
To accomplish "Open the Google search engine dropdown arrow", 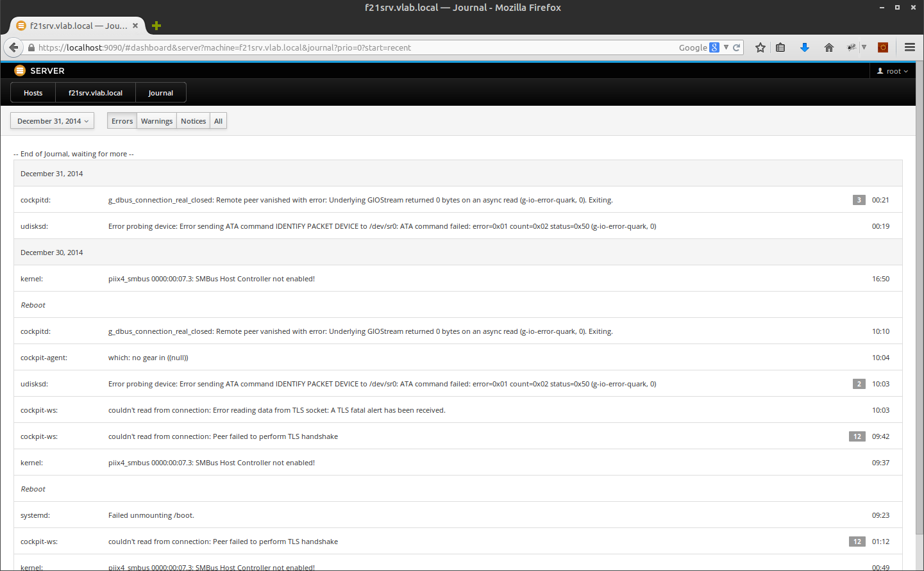I will (726, 47).
